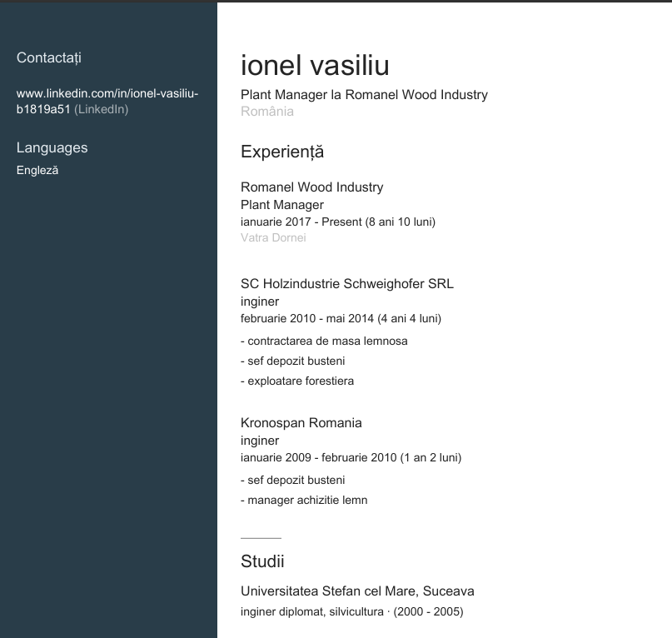Image resolution: width=672 pixels, height=638 pixels.
Task: Click the Vatra Dornei location text
Action: point(273,237)
